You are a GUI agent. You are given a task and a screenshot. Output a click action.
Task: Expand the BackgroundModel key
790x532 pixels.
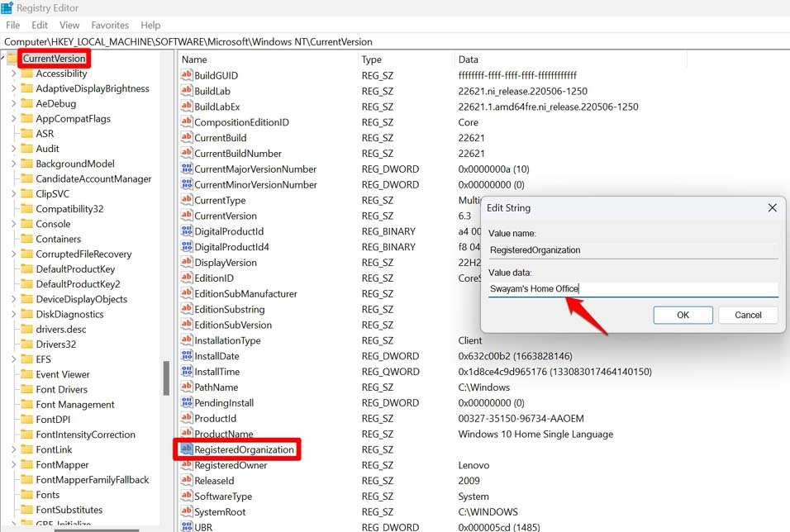point(13,164)
